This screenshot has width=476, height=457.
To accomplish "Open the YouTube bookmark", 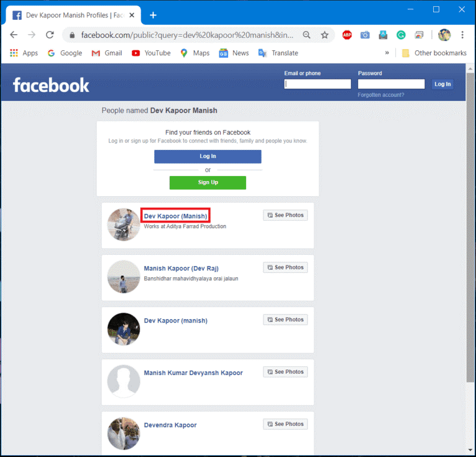I will coord(151,53).
